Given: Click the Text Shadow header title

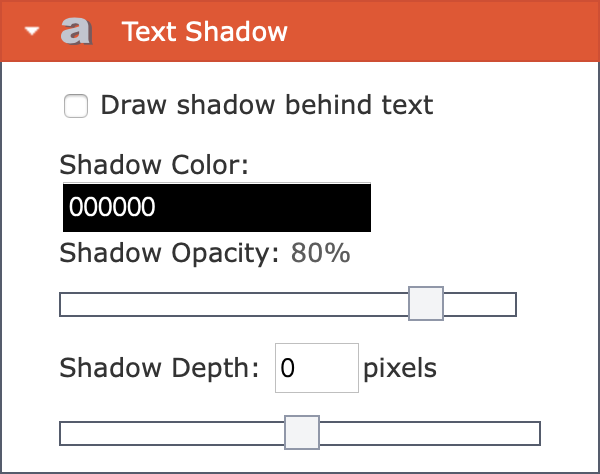Looking at the screenshot, I should click(x=204, y=31).
